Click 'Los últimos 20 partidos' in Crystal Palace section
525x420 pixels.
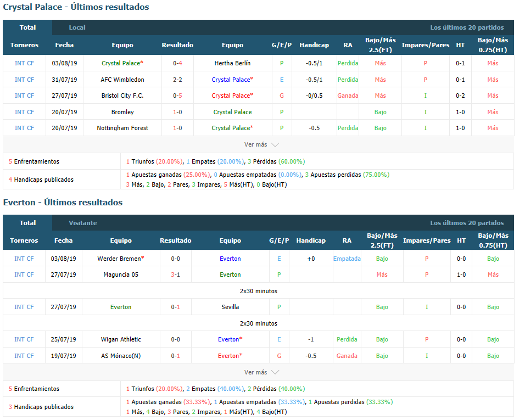pyautogui.click(x=467, y=27)
